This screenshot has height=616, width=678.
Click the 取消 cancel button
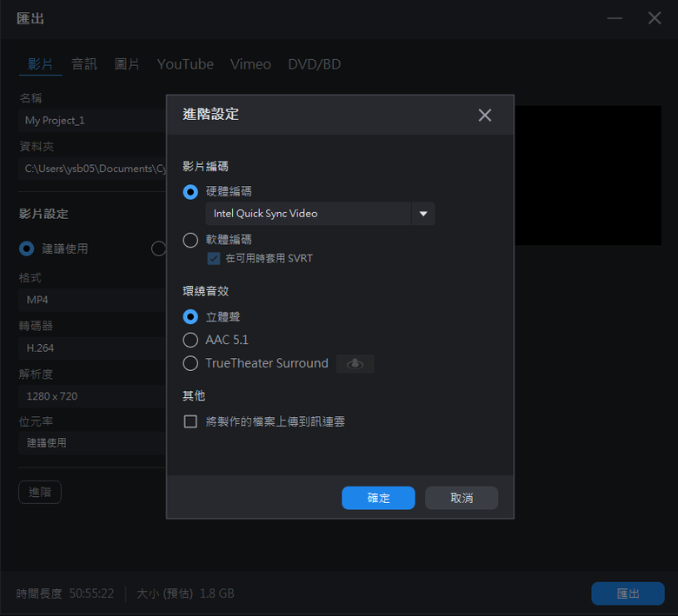pyautogui.click(x=462, y=498)
